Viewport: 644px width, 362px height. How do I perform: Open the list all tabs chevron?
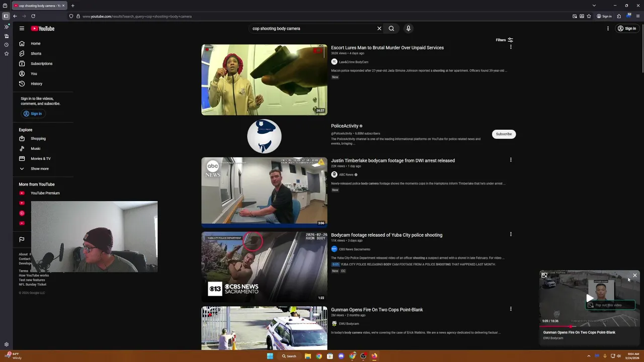coord(594,6)
